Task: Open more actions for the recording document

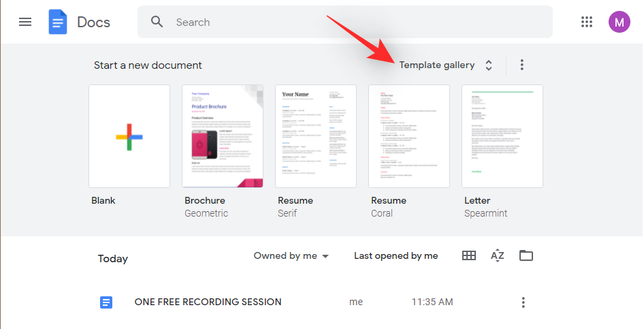Action: pos(523,302)
